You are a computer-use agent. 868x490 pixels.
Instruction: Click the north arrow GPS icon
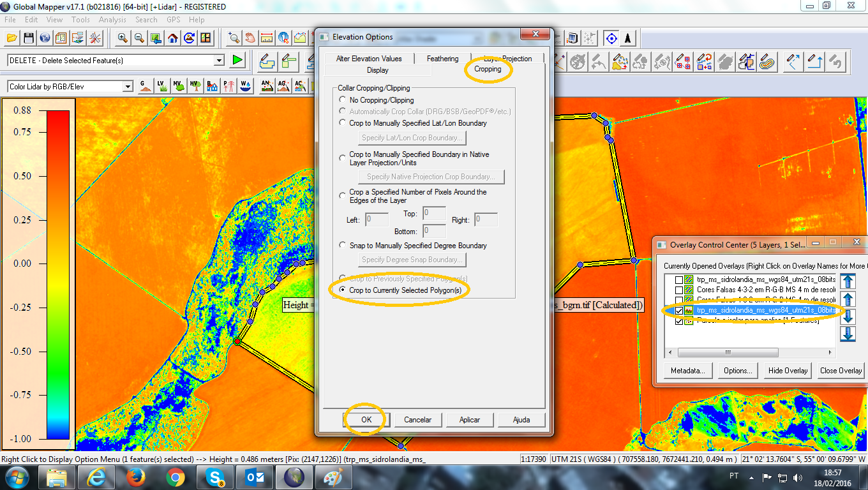click(629, 38)
